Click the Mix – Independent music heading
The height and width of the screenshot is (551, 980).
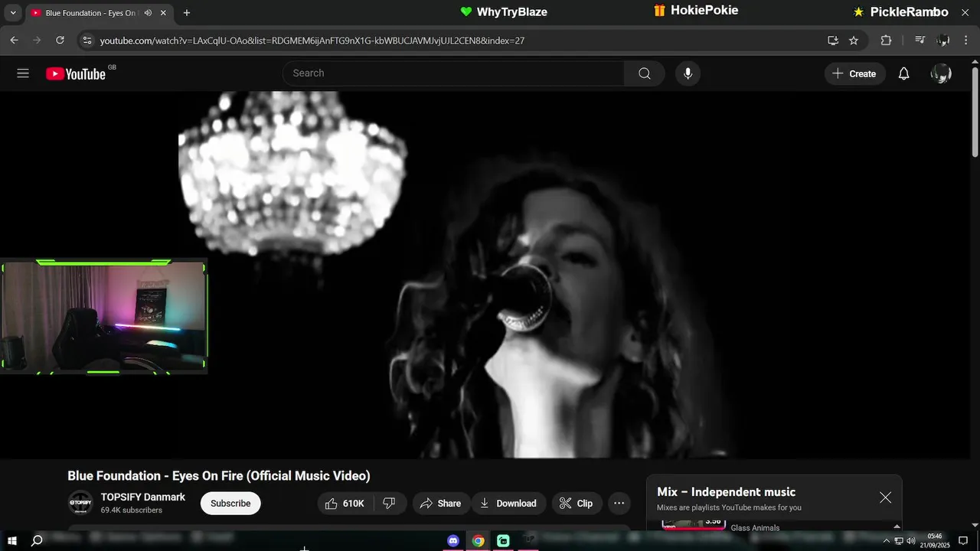[x=726, y=492]
